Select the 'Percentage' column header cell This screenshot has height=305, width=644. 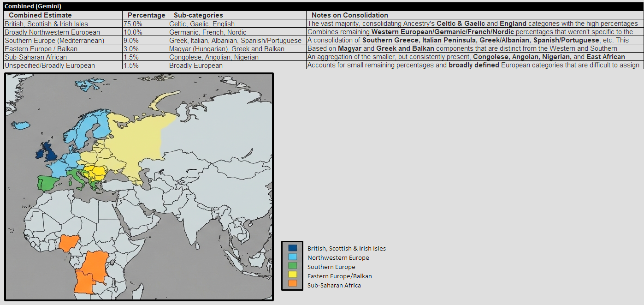click(146, 15)
